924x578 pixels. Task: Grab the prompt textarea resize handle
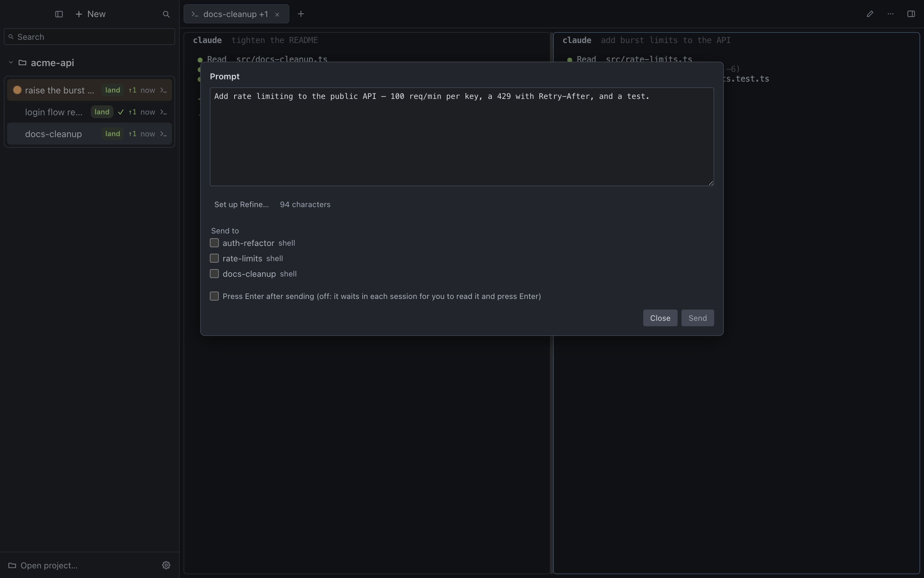[x=711, y=183]
